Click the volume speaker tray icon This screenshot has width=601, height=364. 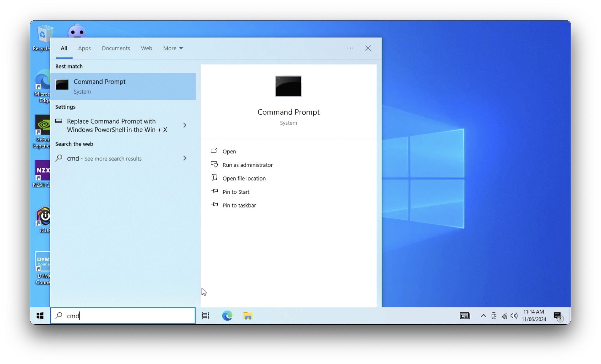click(514, 316)
